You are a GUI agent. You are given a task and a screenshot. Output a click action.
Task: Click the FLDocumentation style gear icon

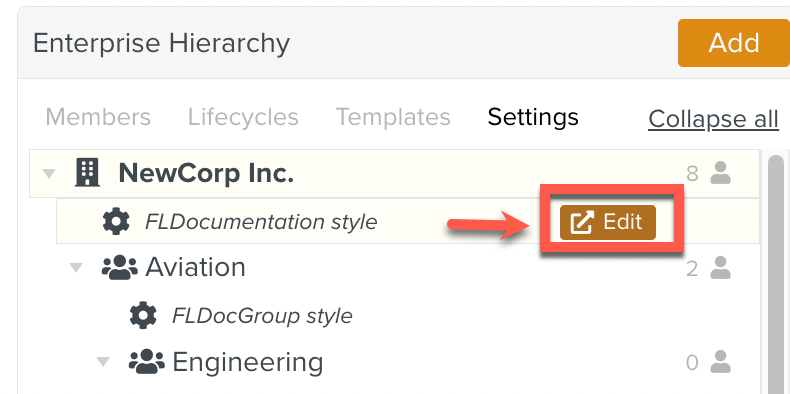coord(116,221)
